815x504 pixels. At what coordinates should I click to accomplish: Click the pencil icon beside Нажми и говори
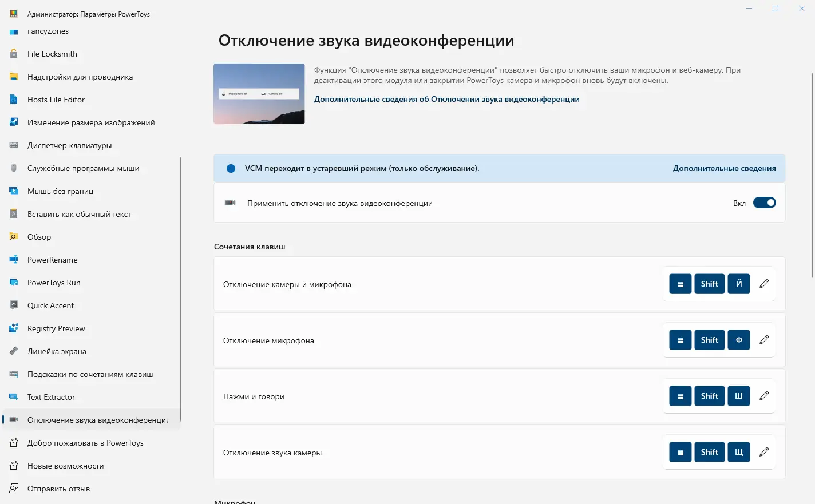[x=764, y=396]
